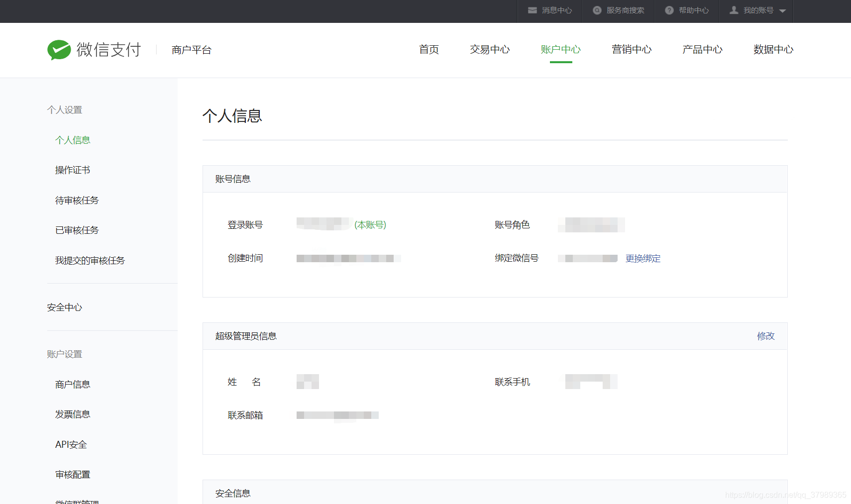Viewport: 851px width, 504px height.
Task: Click the (本账号) label
Action: 370,225
